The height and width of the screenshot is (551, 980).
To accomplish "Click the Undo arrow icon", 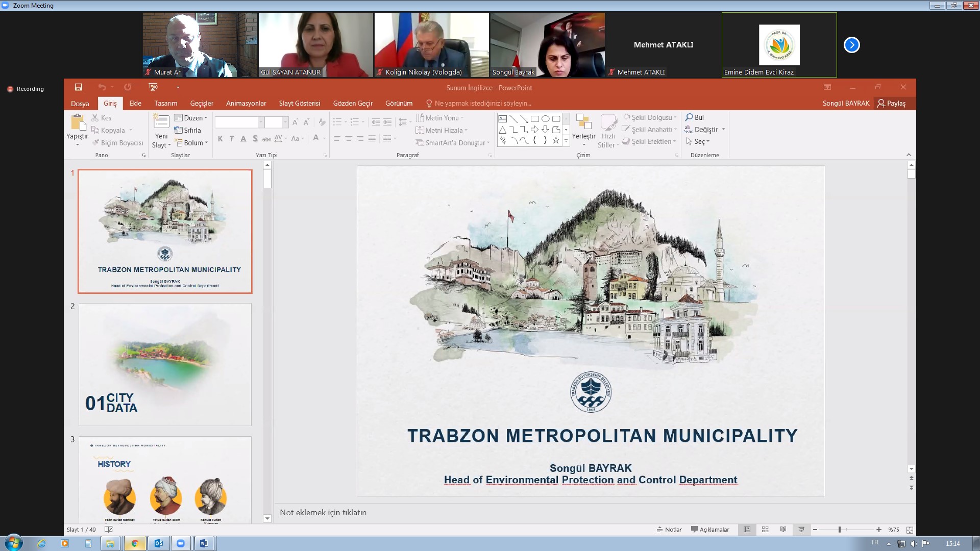I will coord(102,87).
